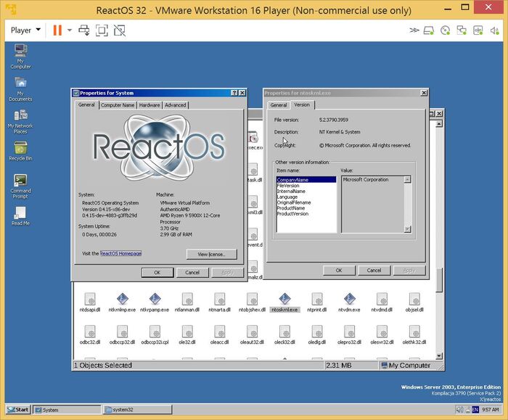Expand VMware device icons chevron
Screen dimensions: 508x420
point(414,30)
